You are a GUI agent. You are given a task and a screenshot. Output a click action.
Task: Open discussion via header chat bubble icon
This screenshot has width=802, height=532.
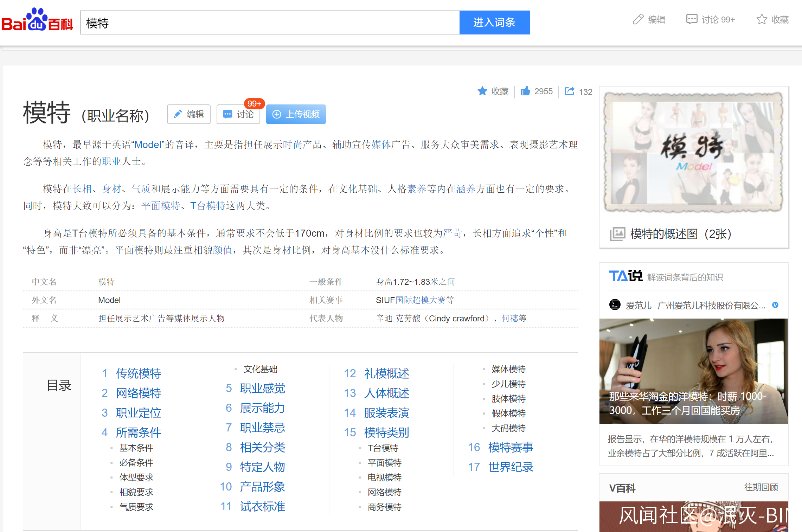[x=691, y=19]
